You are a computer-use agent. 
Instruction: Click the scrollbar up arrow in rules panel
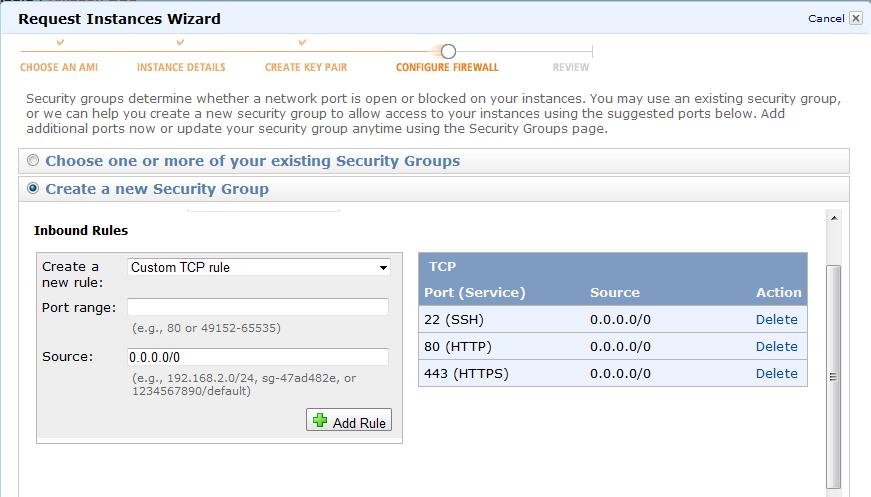point(834,218)
